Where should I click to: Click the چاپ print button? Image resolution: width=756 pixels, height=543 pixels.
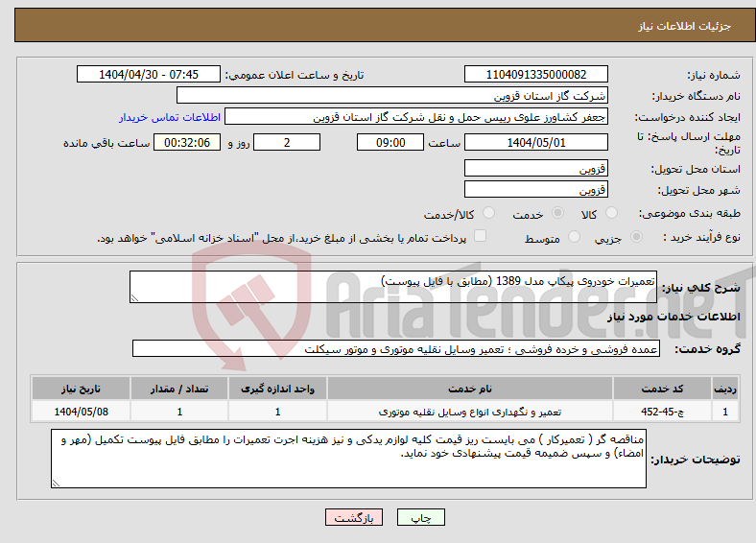pos(420,517)
